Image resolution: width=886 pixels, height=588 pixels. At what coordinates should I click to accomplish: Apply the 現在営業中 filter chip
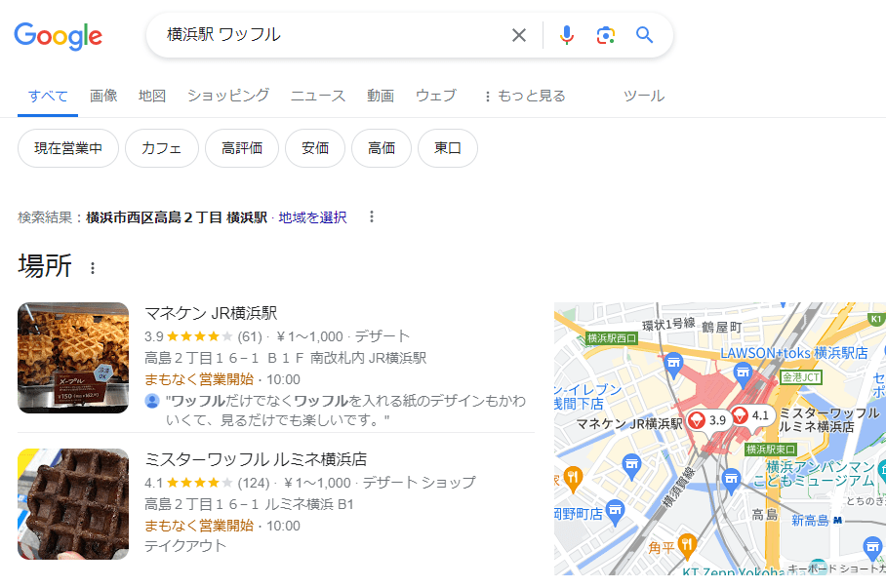tap(68, 148)
